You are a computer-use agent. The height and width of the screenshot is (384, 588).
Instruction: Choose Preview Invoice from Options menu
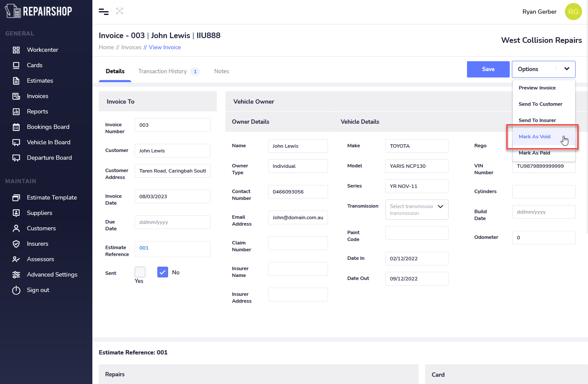(537, 88)
